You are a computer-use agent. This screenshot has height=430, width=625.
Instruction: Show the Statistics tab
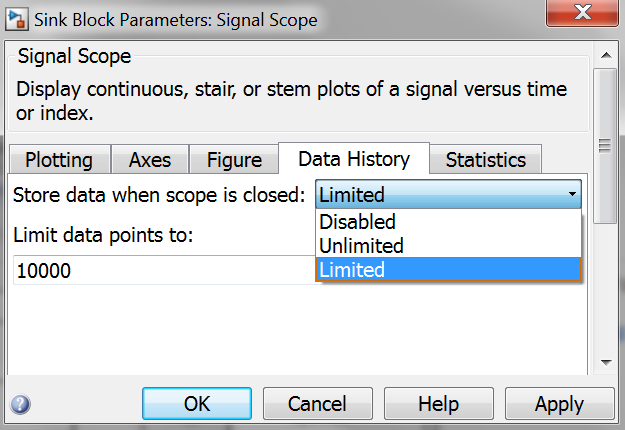(x=485, y=159)
